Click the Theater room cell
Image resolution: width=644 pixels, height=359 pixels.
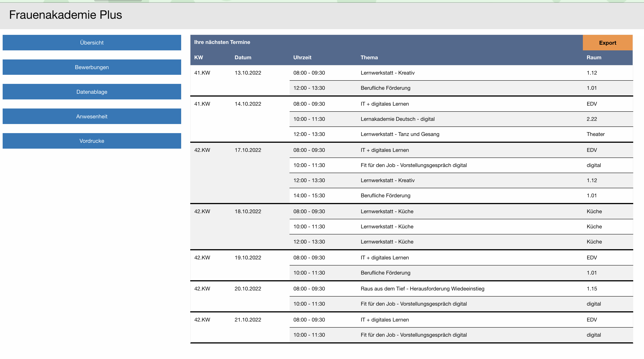(x=596, y=134)
